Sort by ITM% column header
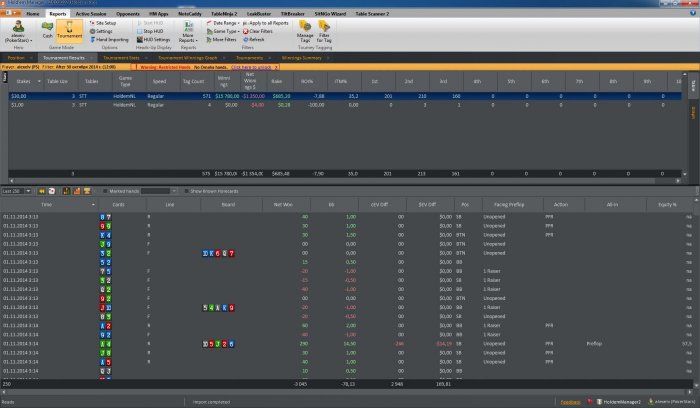Viewport: 700px width, 408px height. pyautogui.click(x=341, y=81)
